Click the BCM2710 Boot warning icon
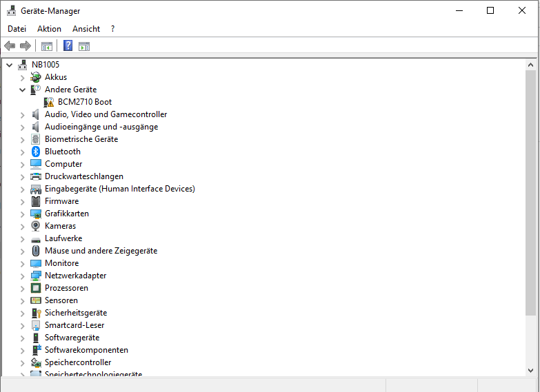 (49, 102)
